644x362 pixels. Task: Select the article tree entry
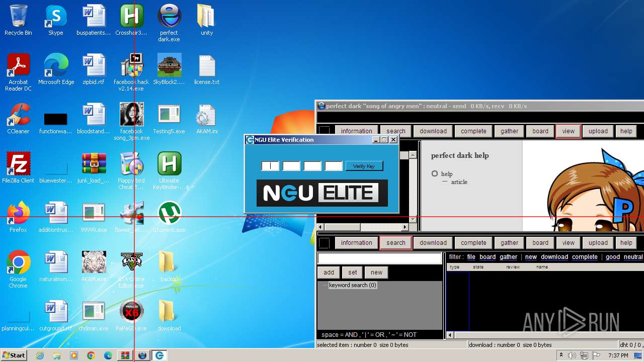point(459,182)
